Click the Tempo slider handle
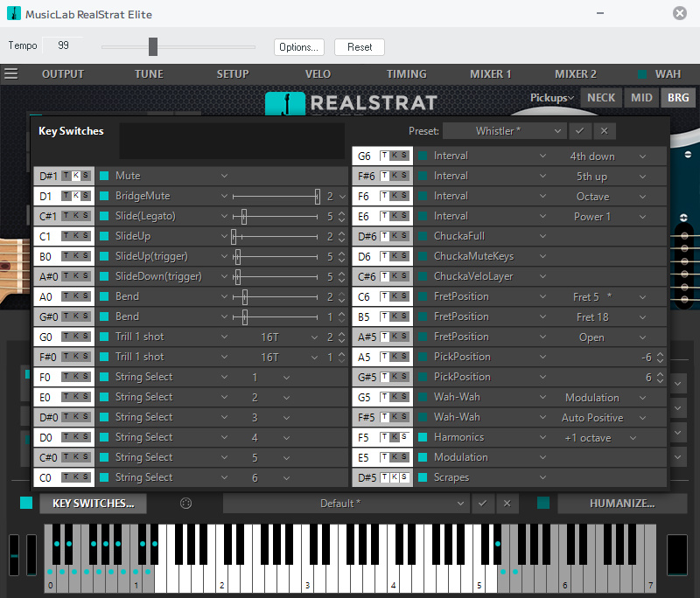 click(x=153, y=46)
